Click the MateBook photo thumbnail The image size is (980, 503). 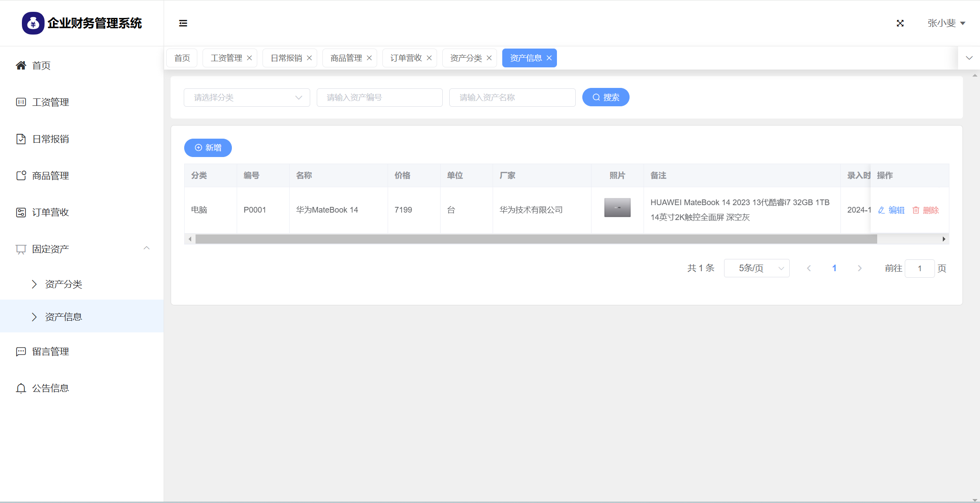pos(617,208)
